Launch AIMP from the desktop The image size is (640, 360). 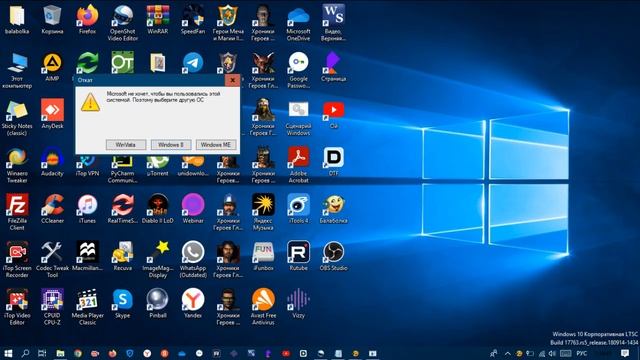[52, 67]
